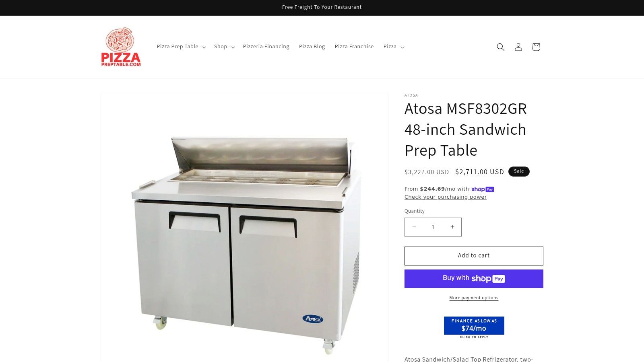Go to Pizzeria Financing page

(266, 47)
